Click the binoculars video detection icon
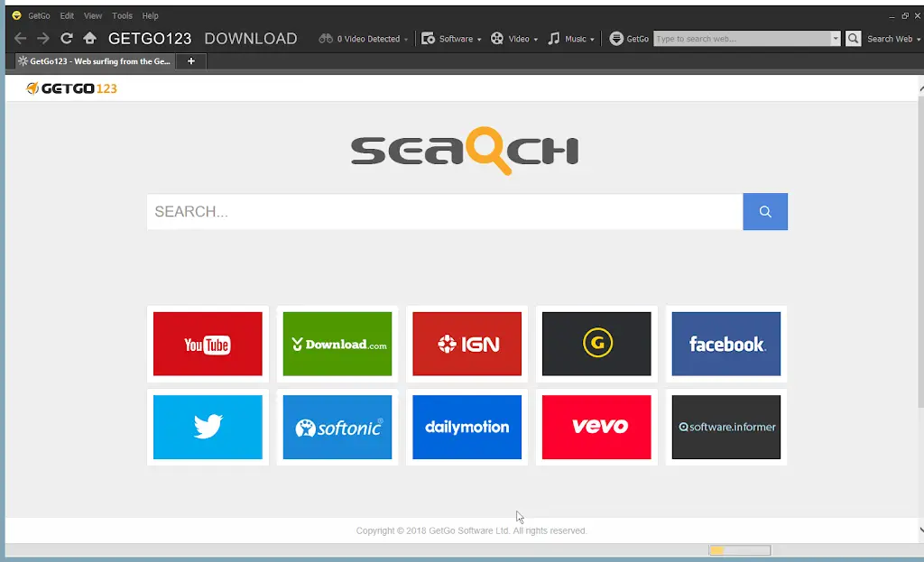Viewport: 924px width, 562px height. coord(326,39)
